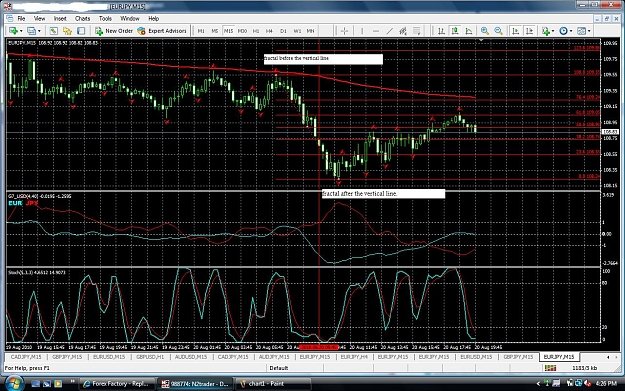Set timeframe to D1
Image resolution: width=625 pixels, height=391 pixels.
coord(283,31)
